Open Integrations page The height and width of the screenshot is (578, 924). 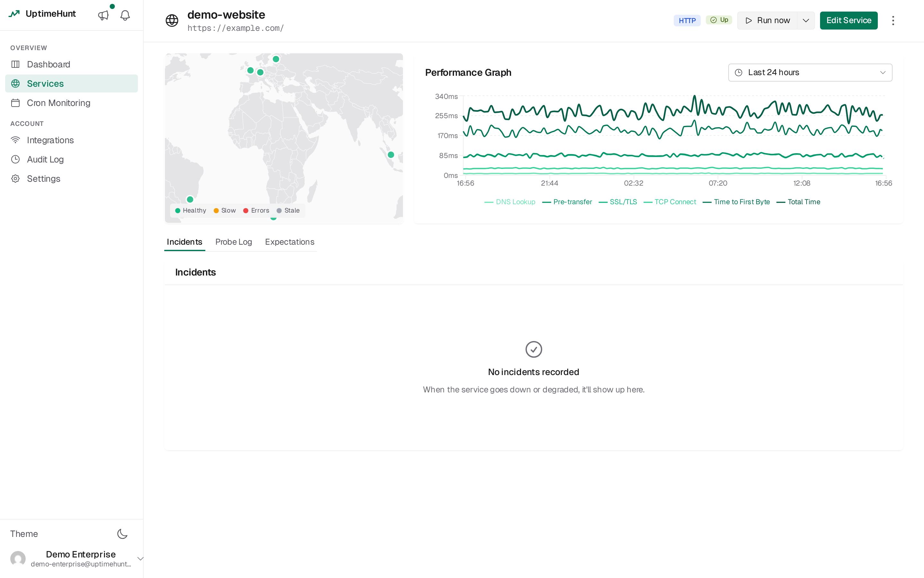coord(72,140)
